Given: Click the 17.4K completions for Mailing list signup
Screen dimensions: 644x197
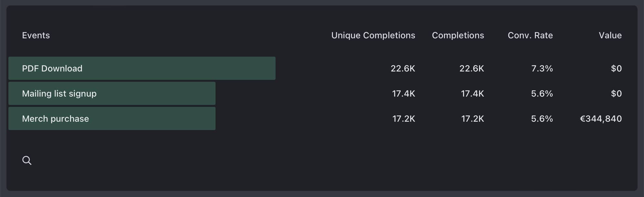Looking at the screenshot, I should coord(472,93).
